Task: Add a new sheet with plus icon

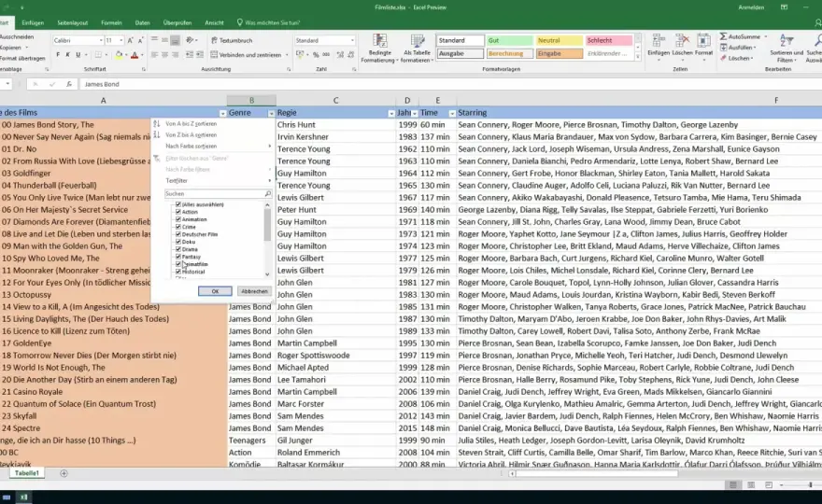Action: [x=64, y=473]
